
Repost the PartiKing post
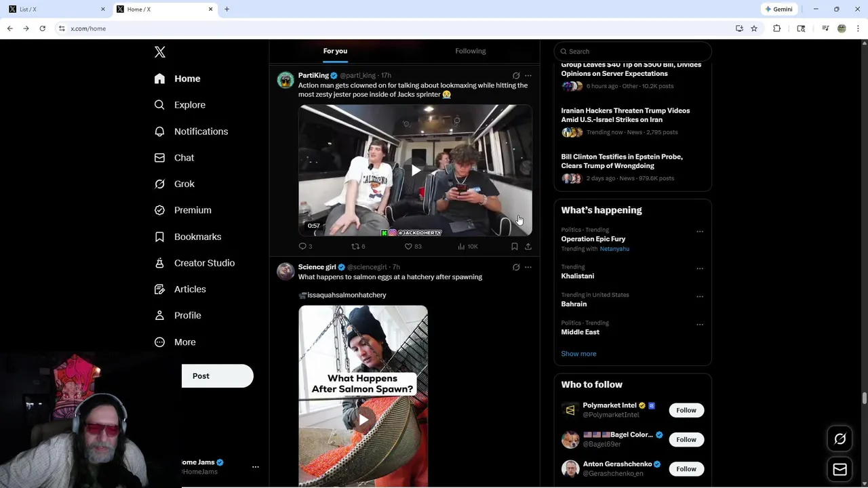click(x=357, y=247)
